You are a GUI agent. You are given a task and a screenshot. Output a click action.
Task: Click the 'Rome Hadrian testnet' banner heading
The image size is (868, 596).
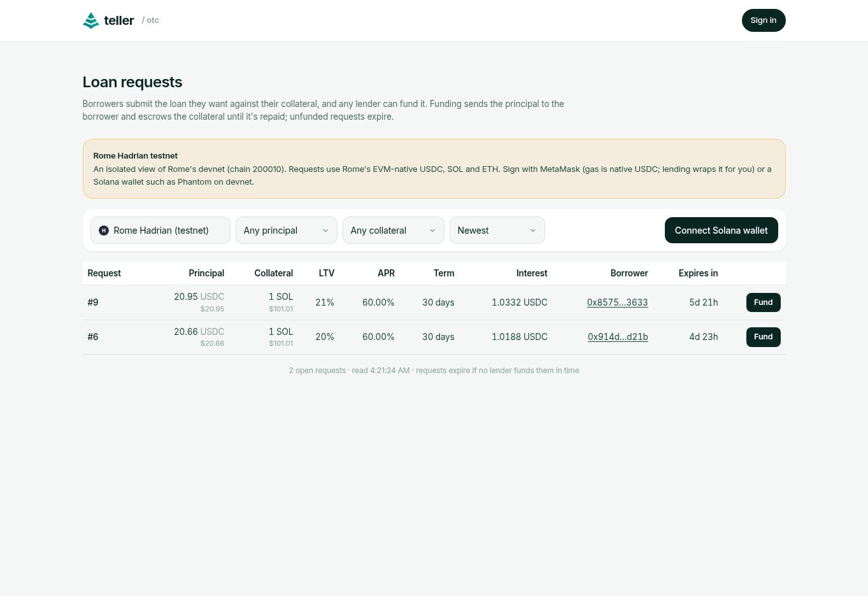[x=136, y=155]
